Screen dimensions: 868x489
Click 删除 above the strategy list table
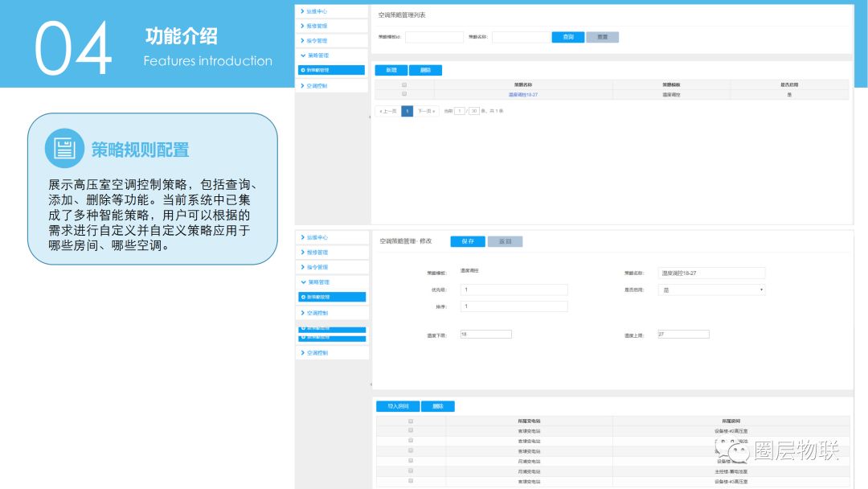pyautogui.click(x=425, y=70)
